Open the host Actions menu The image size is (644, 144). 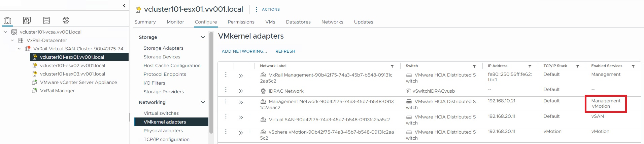268,9
